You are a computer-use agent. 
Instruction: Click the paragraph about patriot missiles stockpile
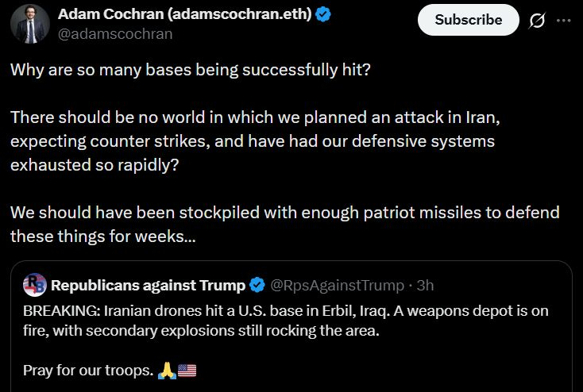tap(284, 225)
